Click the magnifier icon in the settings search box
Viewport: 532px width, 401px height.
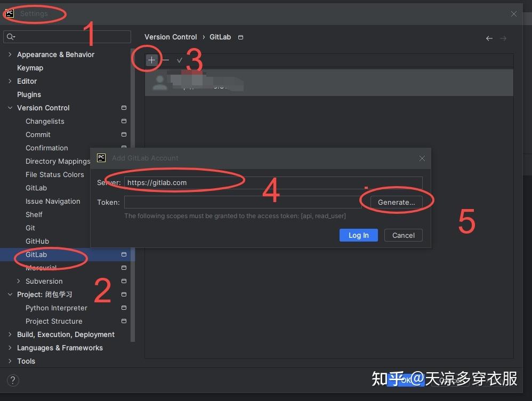(x=10, y=36)
